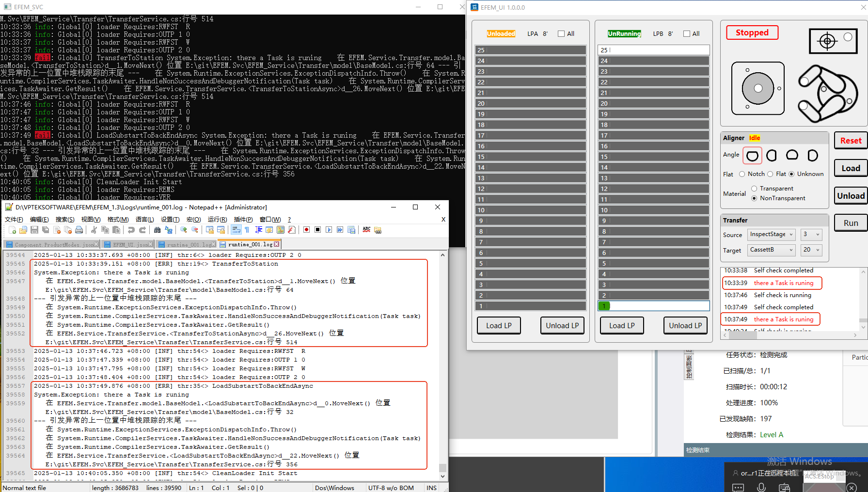
Task: Click the Run Macro Multiple Times icon
Action: pos(340,230)
